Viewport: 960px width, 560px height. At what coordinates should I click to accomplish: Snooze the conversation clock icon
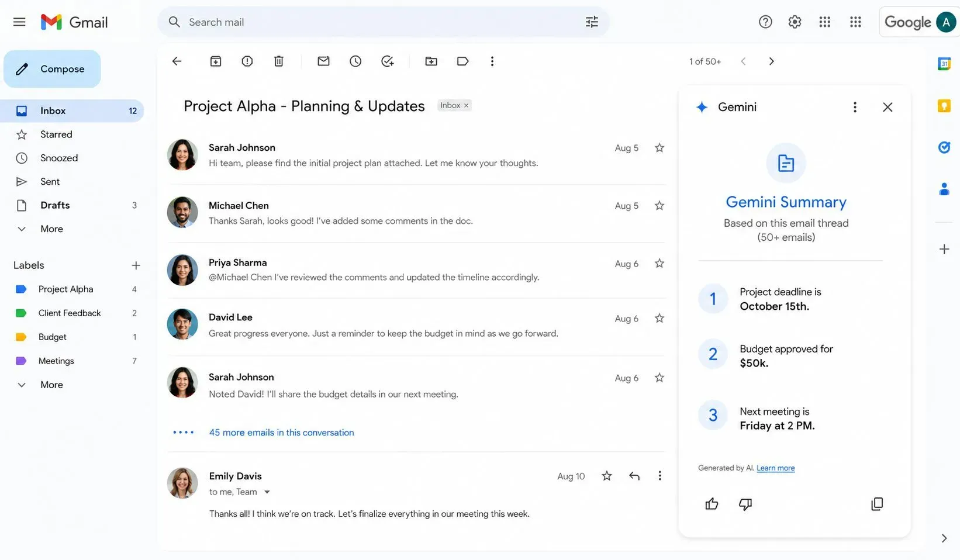tap(355, 61)
